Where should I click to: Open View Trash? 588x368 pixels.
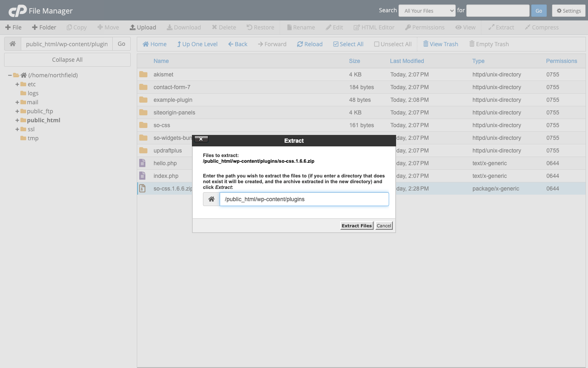pos(441,44)
